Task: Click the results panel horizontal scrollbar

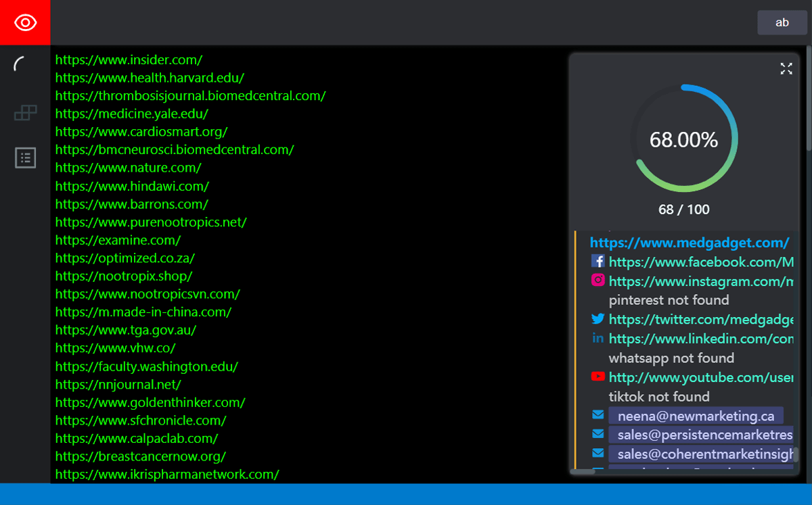Action: point(583,471)
